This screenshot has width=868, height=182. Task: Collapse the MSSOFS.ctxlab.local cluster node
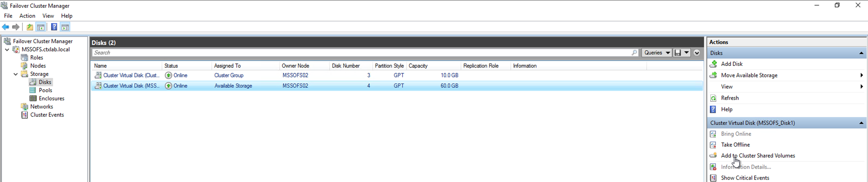click(x=7, y=49)
